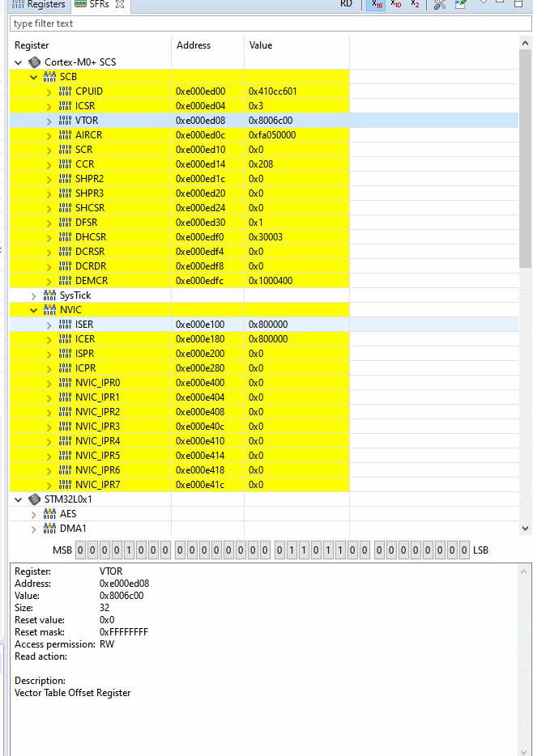Select the NVIC_IPR3 register row
This screenshot has width=533, height=756.
[180, 427]
